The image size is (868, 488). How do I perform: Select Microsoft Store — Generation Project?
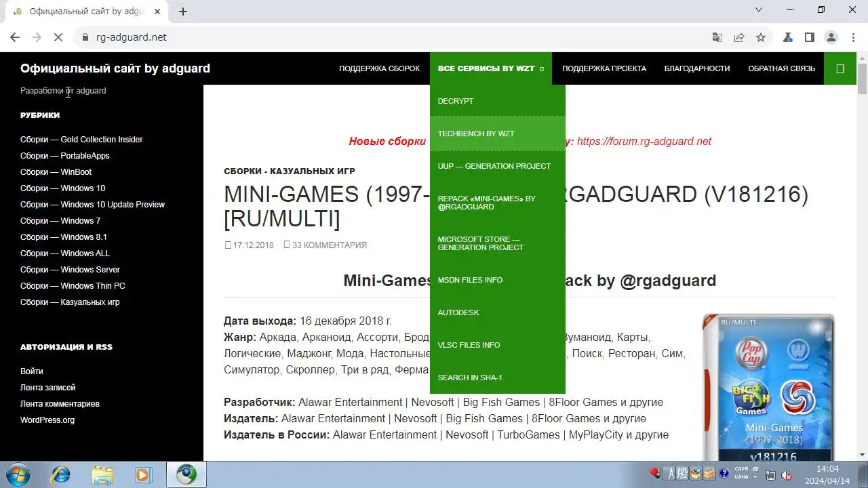coord(498,243)
